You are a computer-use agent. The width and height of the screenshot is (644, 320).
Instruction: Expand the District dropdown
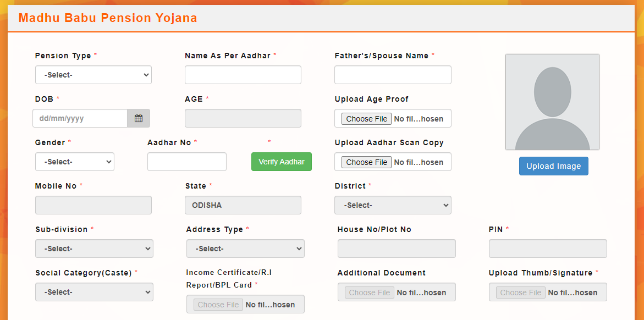[x=393, y=205]
